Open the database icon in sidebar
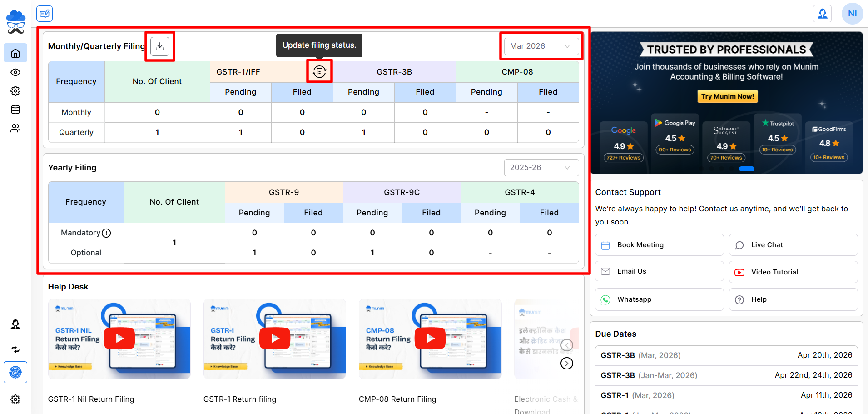868x414 pixels. [15, 110]
